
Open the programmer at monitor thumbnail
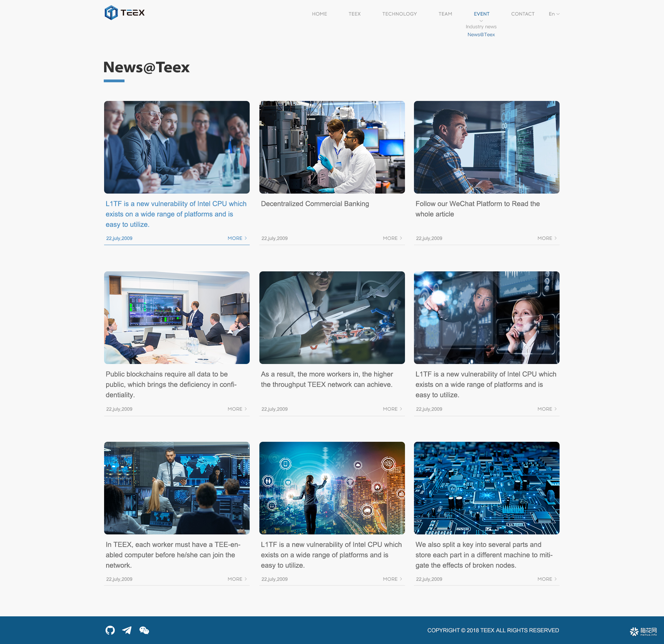click(487, 147)
